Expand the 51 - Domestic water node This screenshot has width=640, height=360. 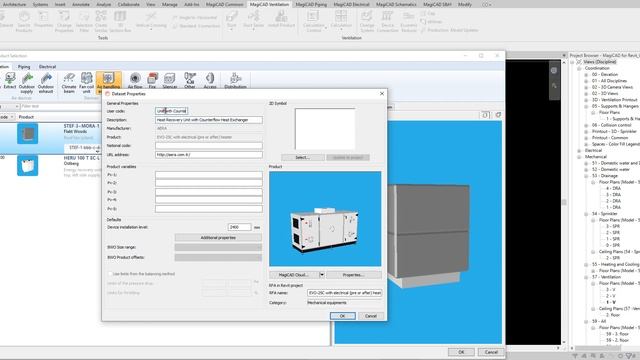[586, 163]
